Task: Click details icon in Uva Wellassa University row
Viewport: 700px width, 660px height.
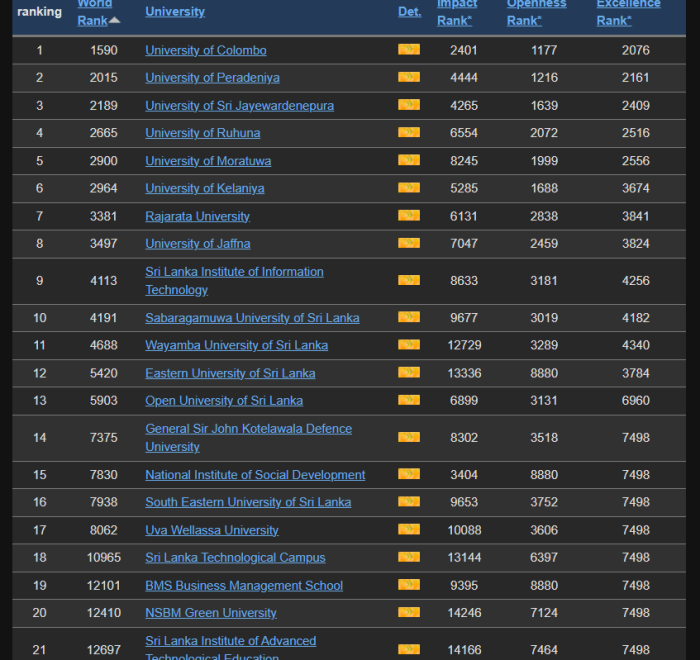Action: click(x=408, y=530)
